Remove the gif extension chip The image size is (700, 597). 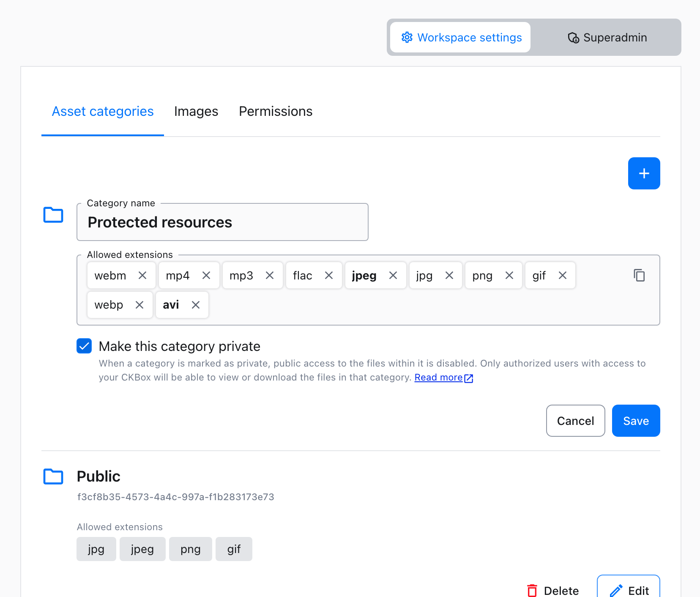562,275
